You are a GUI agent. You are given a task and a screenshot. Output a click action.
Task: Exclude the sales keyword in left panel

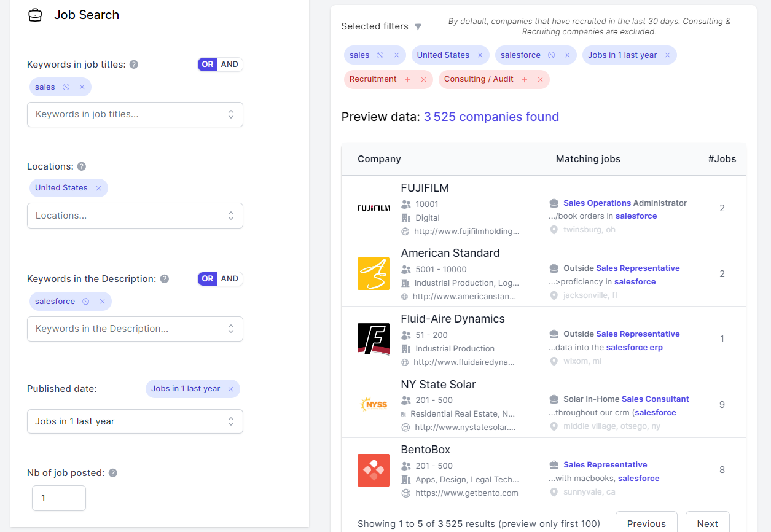[x=66, y=87]
